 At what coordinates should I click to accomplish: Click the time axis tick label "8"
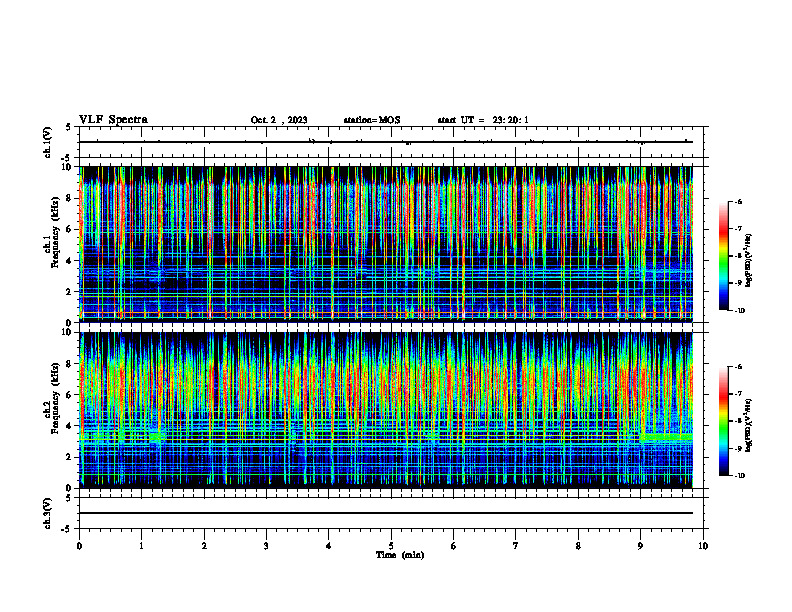click(x=578, y=546)
